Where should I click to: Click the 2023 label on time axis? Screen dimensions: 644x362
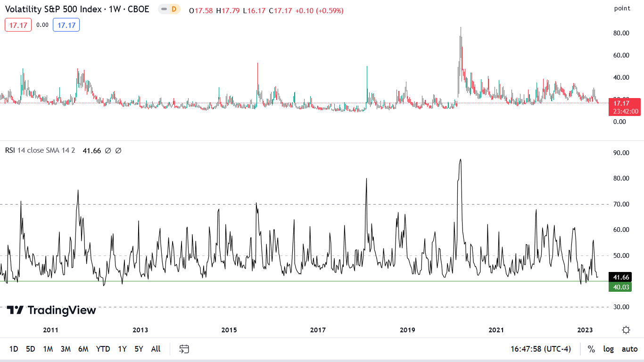(585, 330)
